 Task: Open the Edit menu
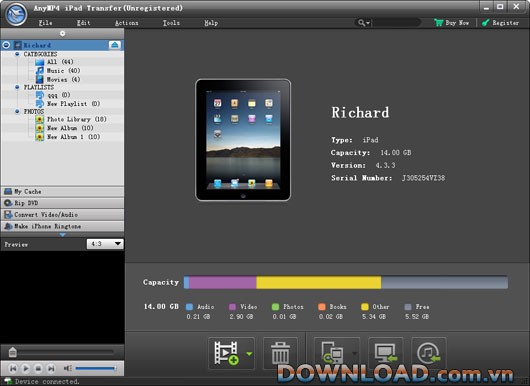pyautogui.click(x=83, y=23)
